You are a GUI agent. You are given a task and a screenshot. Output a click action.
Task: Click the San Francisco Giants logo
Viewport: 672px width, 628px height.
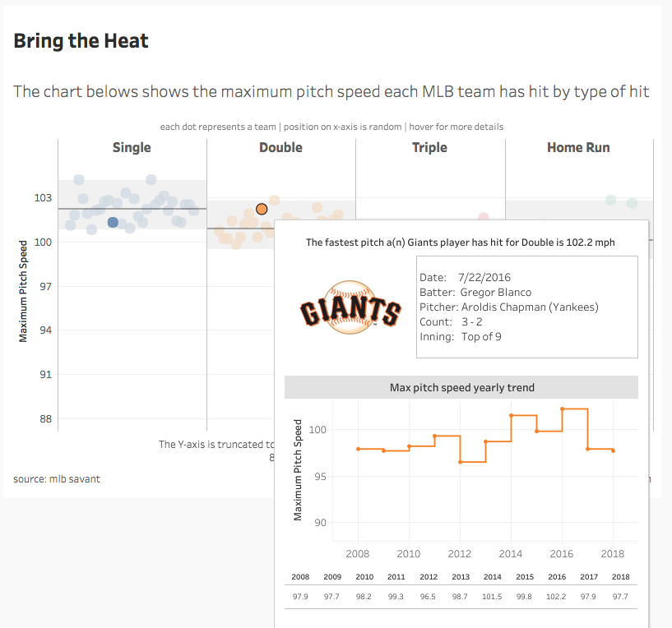(350, 307)
